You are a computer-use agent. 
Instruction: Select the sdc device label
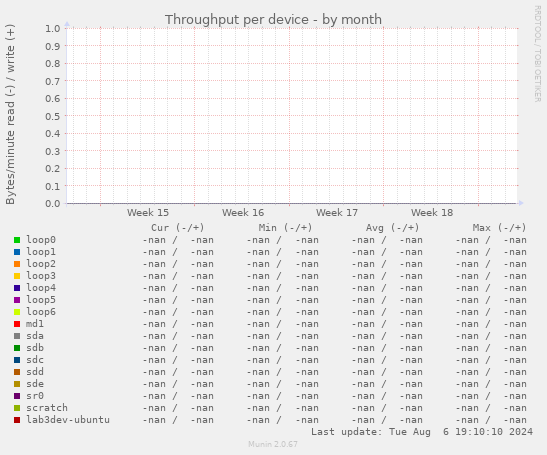coord(35,360)
